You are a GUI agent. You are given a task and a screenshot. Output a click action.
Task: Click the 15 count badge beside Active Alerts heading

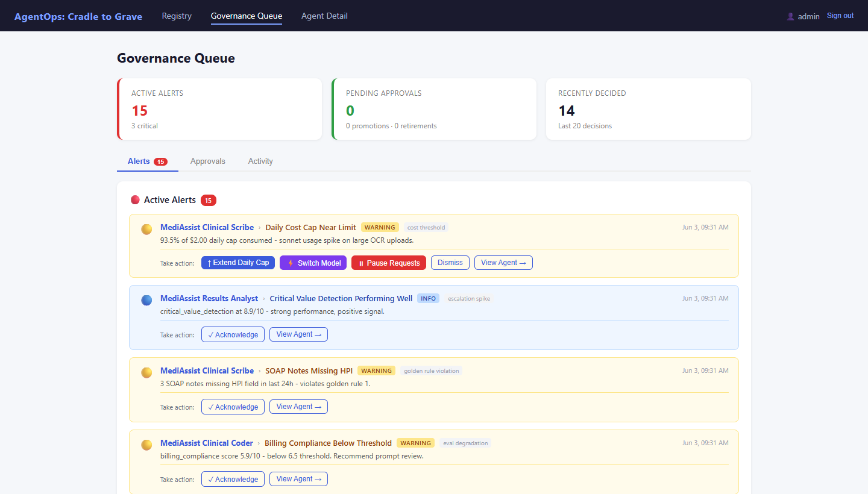(209, 200)
